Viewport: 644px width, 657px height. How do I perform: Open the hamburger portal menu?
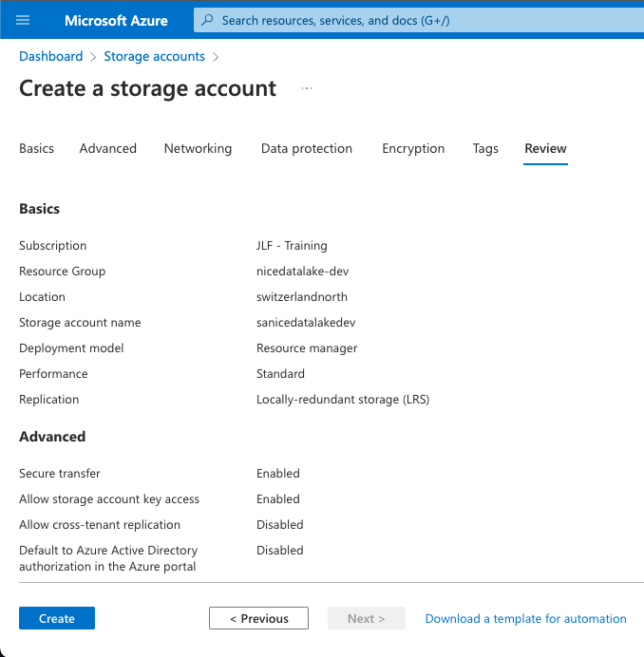pyautogui.click(x=23, y=20)
